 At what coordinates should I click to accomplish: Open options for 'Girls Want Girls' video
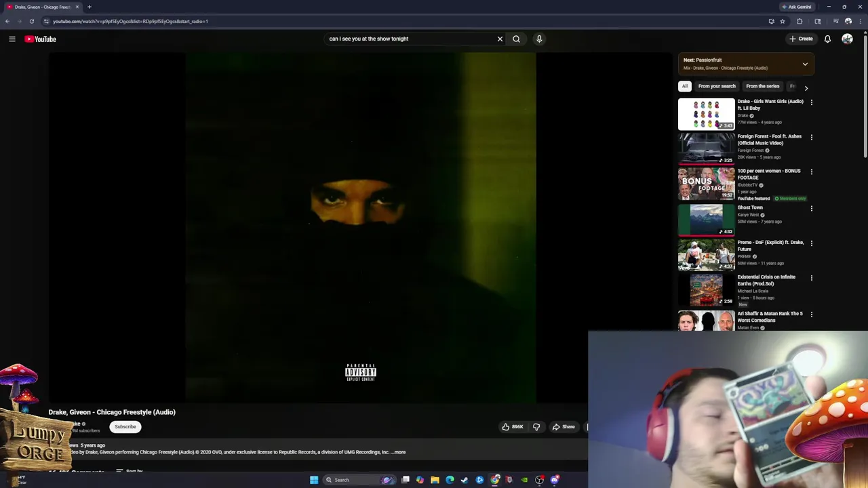click(x=811, y=102)
